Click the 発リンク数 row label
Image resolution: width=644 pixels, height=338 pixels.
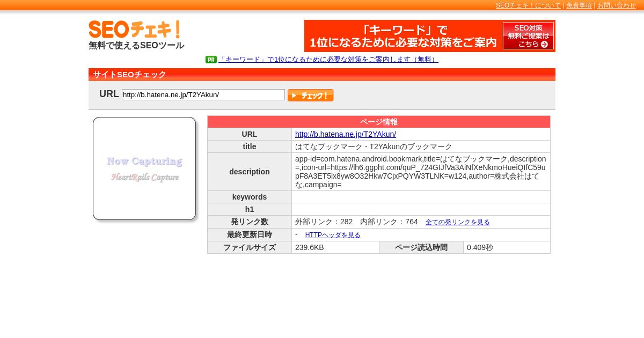pyautogui.click(x=250, y=222)
